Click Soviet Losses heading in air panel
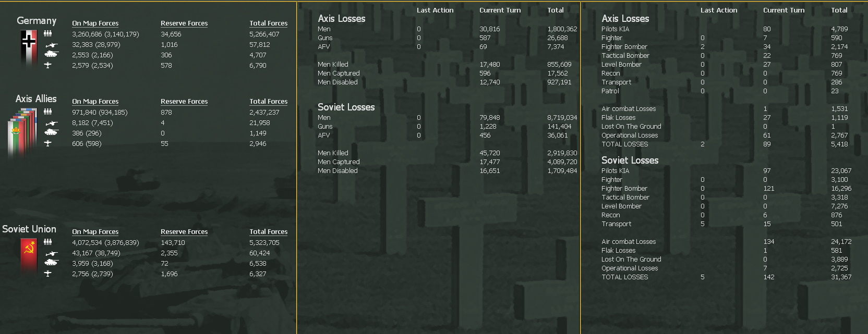 (630, 160)
